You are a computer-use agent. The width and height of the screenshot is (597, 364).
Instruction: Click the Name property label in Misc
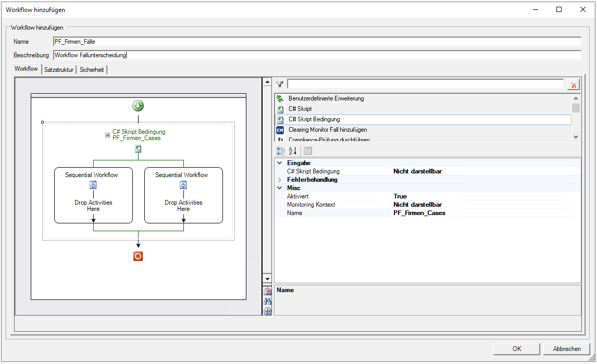(x=294, y=213)
